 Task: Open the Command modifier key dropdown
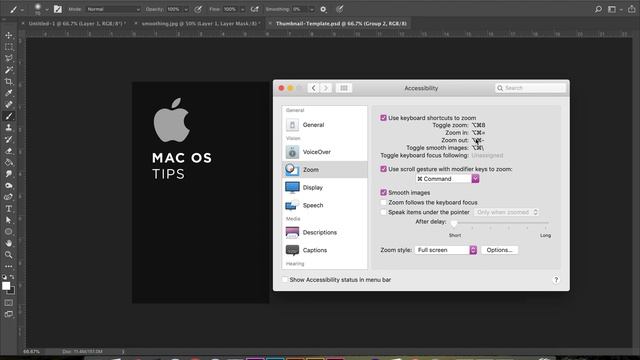(x=447, y=179)
